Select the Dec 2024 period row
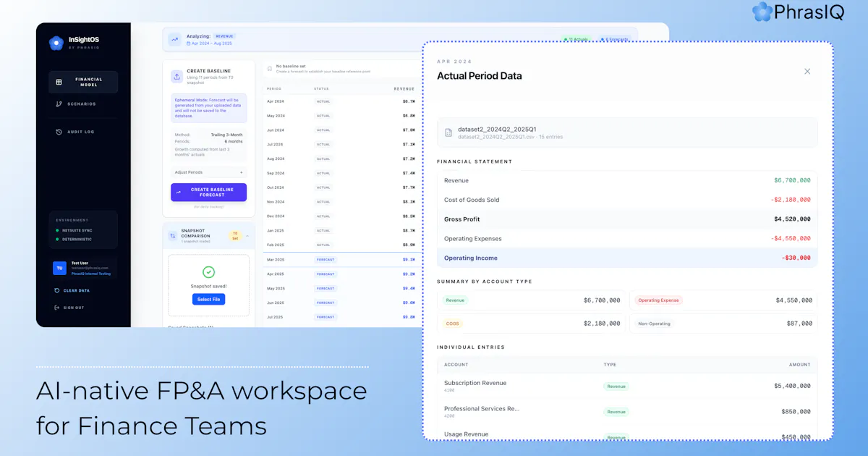 [x=343, y=216]
